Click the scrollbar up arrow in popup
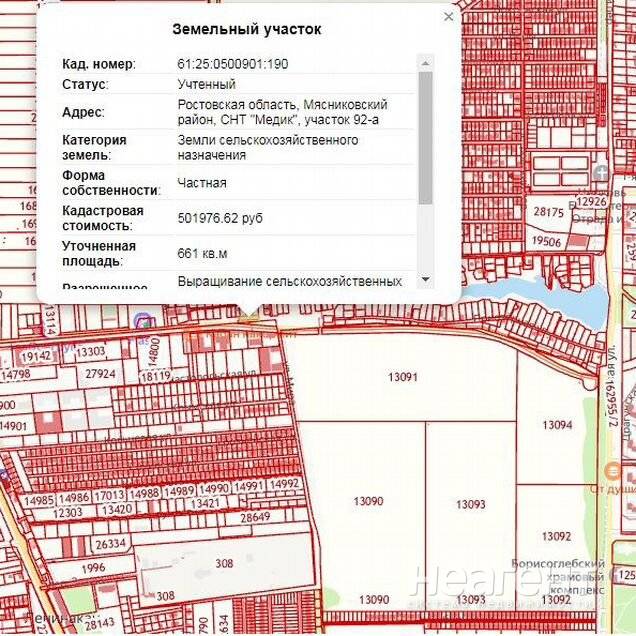This screenshot has width=636, height=636. (425, 63)
